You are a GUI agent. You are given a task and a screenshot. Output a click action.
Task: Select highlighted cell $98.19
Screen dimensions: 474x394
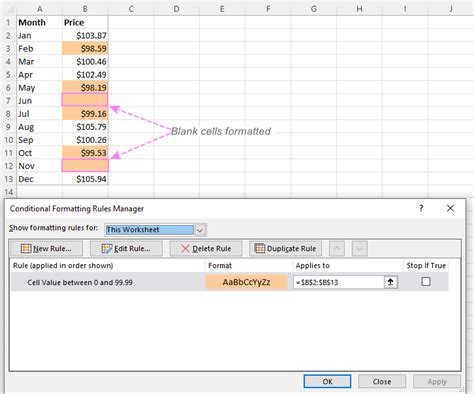[85, 88]
